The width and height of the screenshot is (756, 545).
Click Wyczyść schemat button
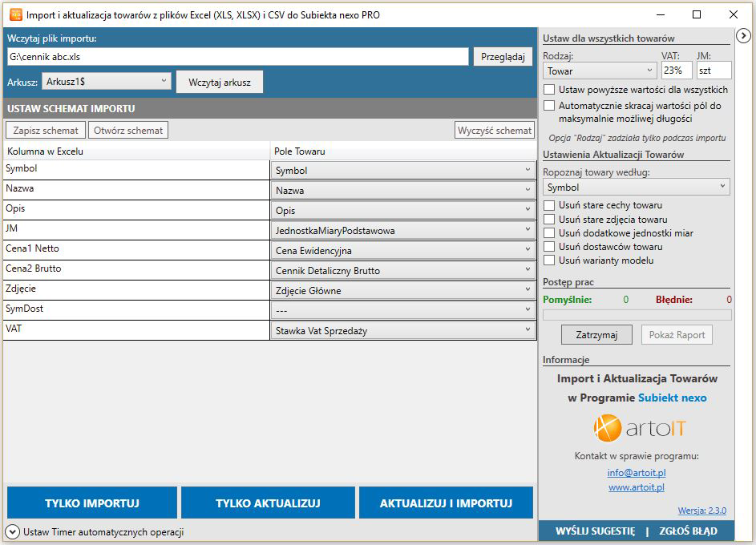495,130
